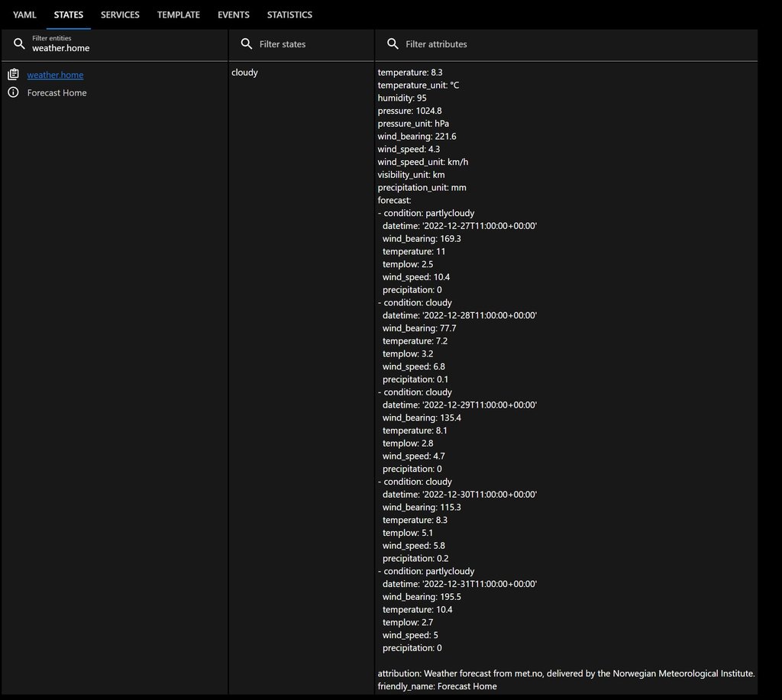Click the cloudy state value
Viewport: 782px width, 700px height.
[x=244, y=73]
